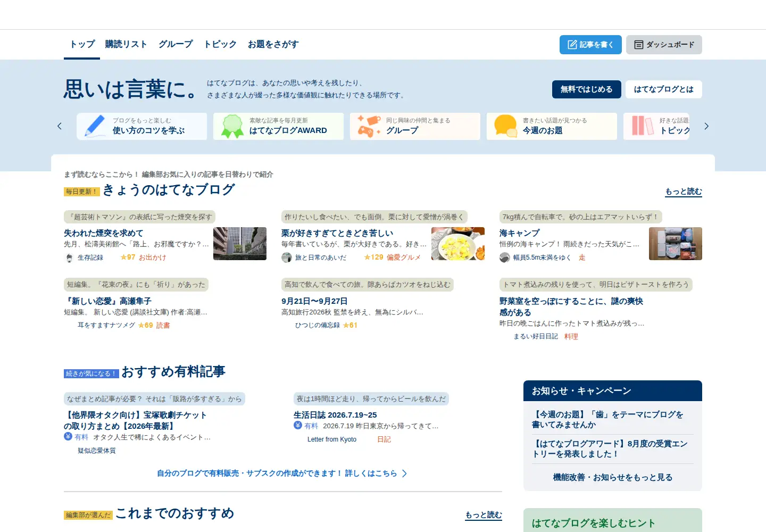Click the game controller icon on グループ card
The height and width of the screenshot is (532, 766).
coord(369,126)
